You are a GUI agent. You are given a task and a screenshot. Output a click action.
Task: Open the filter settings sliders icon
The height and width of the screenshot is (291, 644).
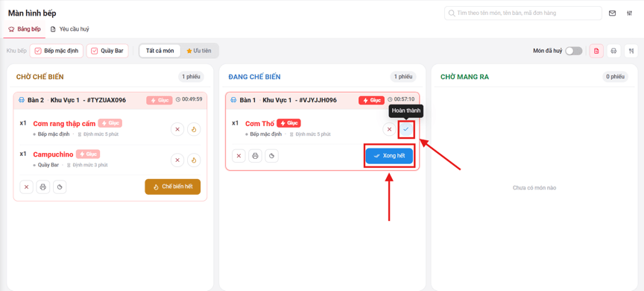coord(630,13)
